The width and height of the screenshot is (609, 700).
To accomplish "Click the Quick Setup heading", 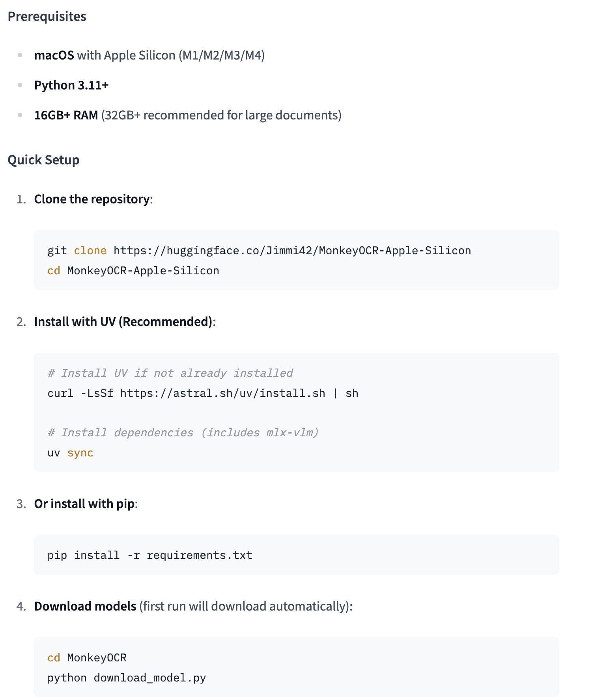I will coord(43,160).
